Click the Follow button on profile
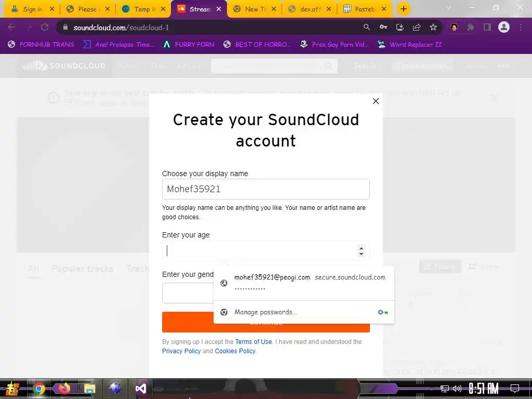The width and height of the screenshot is (532, 399). point(440,267)
